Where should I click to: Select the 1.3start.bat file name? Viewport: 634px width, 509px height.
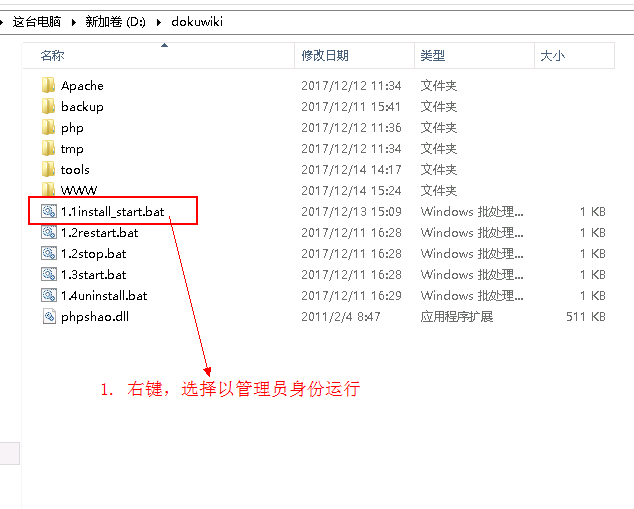point(93,275)
